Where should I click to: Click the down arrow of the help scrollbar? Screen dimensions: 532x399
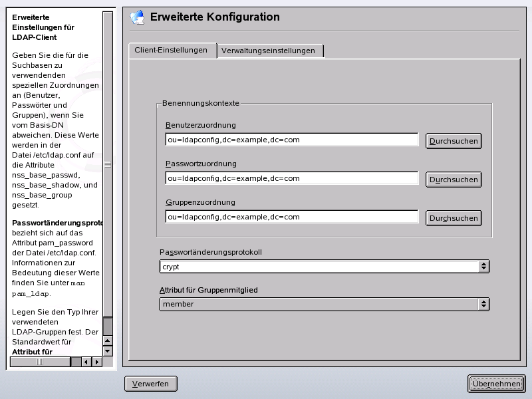pyautogui.click(x=107, y=350)
